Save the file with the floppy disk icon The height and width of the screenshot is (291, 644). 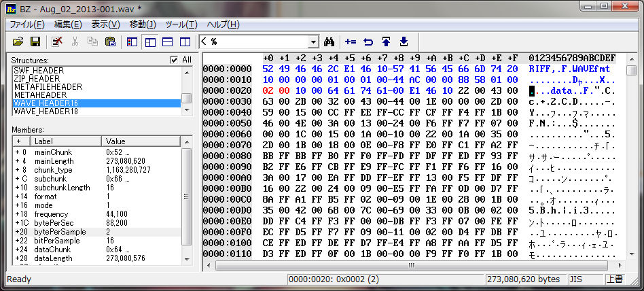[x=35, y=41]
